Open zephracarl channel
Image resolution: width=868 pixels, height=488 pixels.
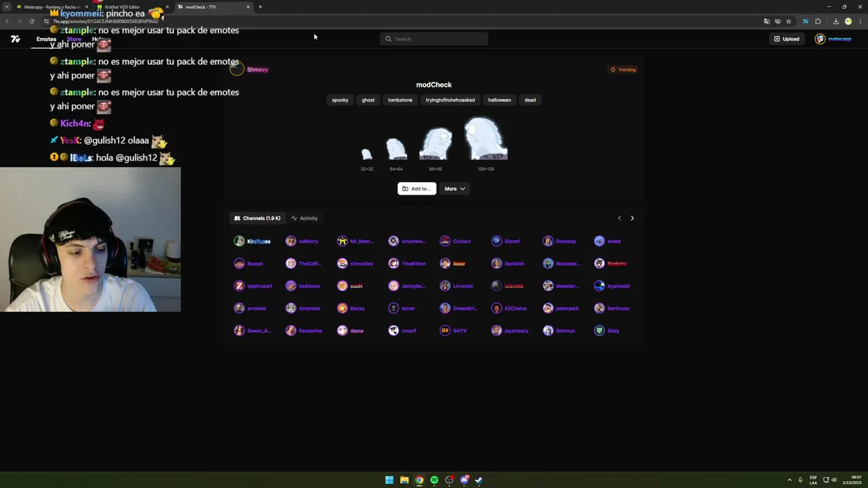click(253, 286)
